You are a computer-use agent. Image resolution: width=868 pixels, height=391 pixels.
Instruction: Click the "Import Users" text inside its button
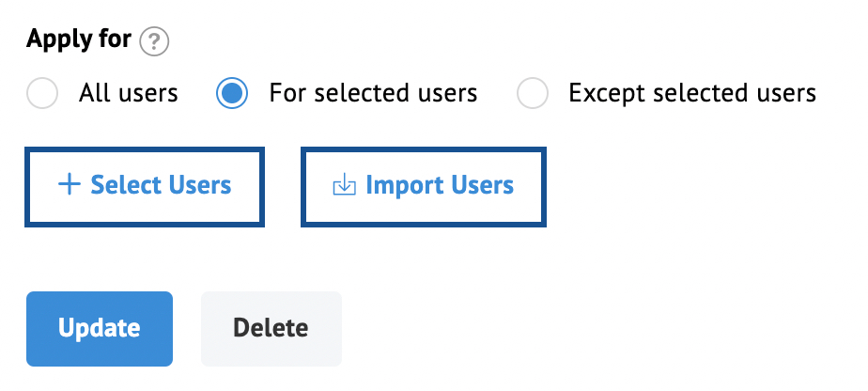pos(440,185)
